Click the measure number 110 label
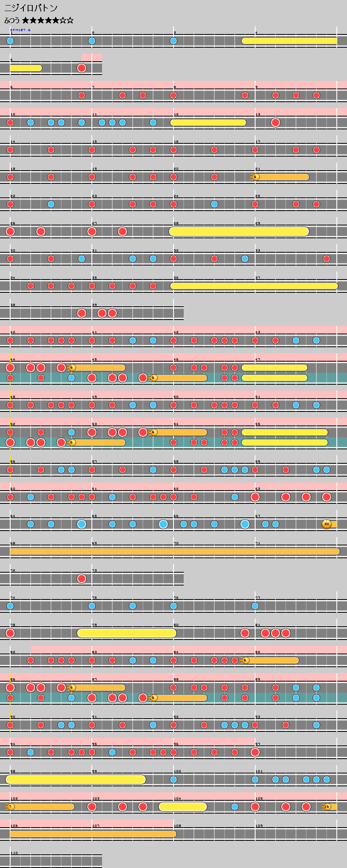 (14, 853)
